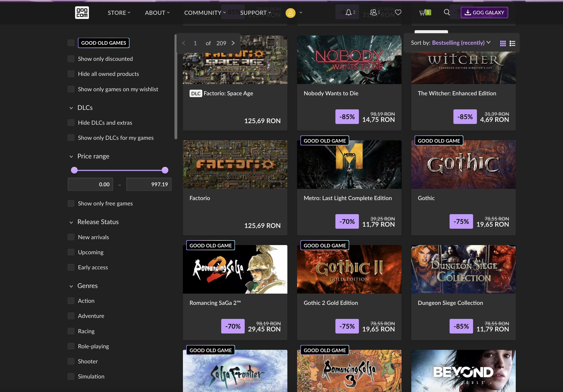Click the -85% tag on Dungeon Siege Collection
This screenshot has height=392, width=563.
click(x=461, y=326)
